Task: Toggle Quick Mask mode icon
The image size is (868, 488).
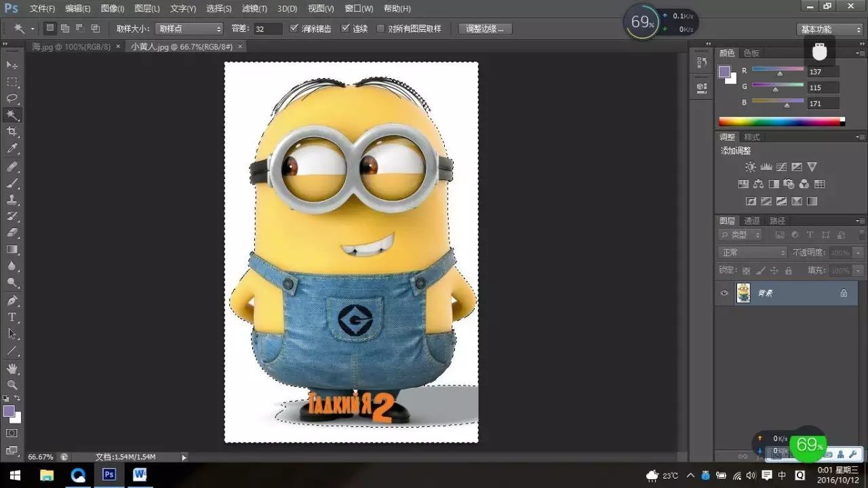Action: (12, 433)
